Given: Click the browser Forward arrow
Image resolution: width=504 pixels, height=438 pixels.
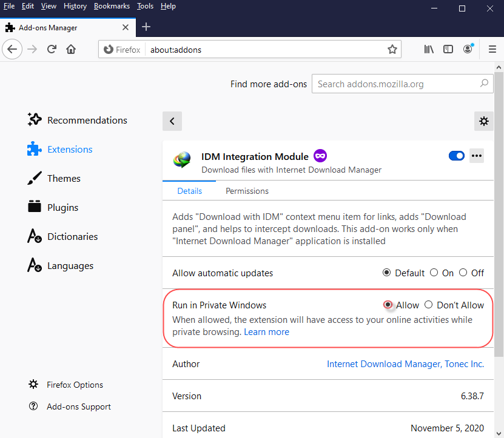Looking at the screenshot, I should click(32, 50).
